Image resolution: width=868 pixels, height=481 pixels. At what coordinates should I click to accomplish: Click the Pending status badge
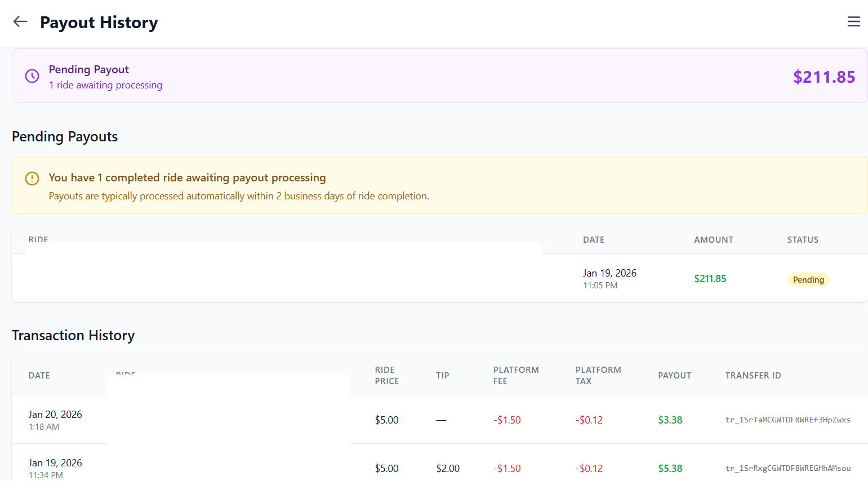tap(808, 279)
